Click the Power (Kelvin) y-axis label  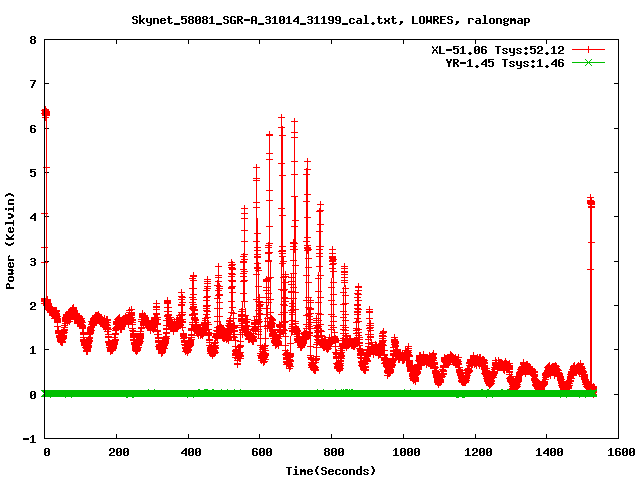(10, 241)
